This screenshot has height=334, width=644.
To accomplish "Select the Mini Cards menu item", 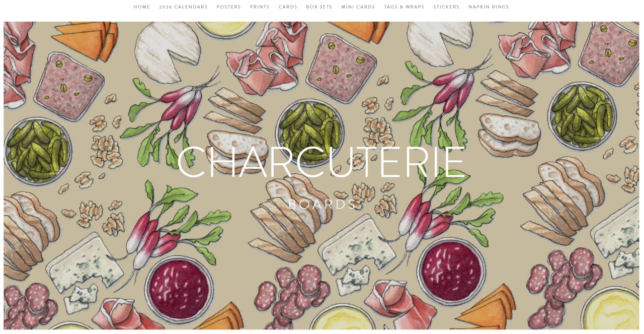I will coord(358,7).
